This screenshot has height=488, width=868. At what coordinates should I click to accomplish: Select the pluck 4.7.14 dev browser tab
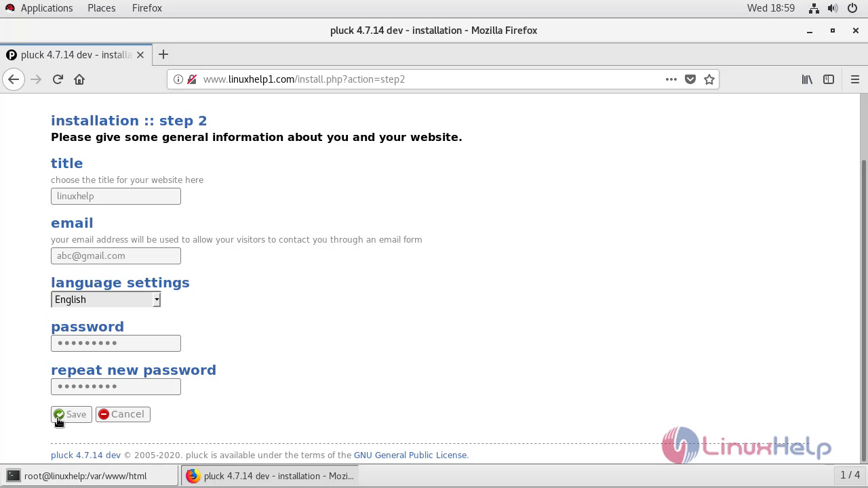click(x=75, y=55)
